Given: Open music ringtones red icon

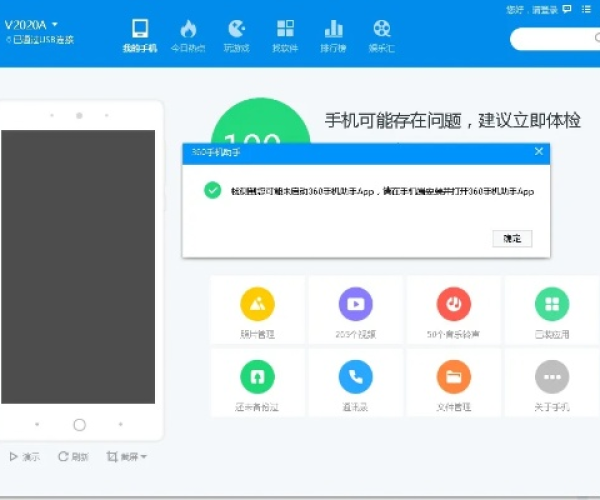Looking at the screenshot, I should click(454, 304).
